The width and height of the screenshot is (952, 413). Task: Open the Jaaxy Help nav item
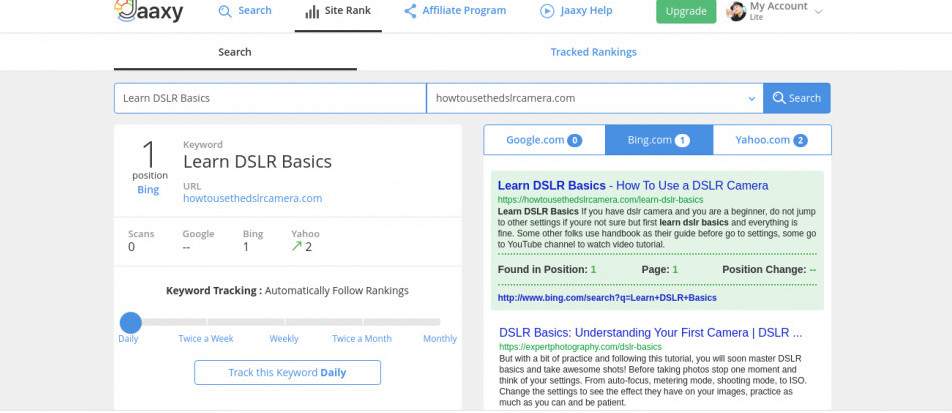click(576, 11)
